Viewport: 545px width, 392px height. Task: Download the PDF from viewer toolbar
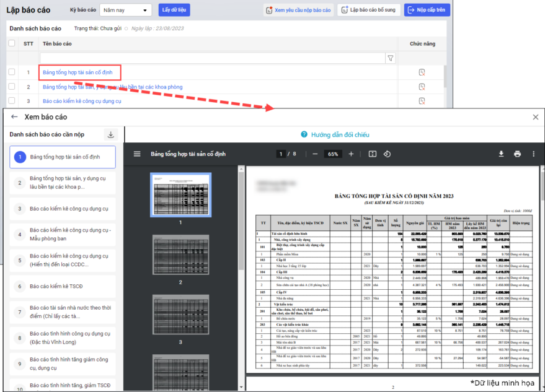(x=501, y=154)
